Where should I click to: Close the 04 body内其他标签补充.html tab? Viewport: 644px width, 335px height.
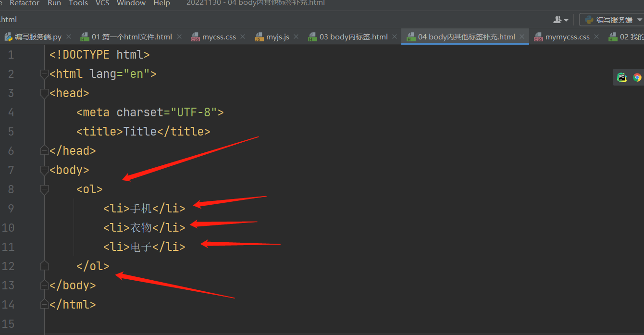click(522, 37)
